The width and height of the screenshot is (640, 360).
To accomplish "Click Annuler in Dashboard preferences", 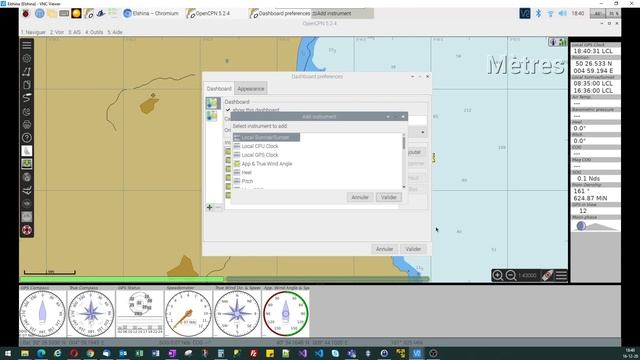I will [x=384, y=249].
